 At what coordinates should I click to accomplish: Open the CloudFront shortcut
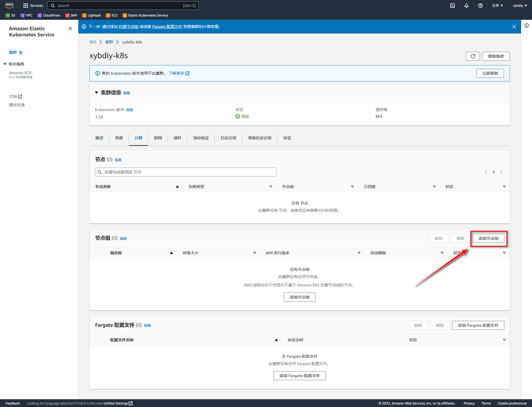click(x=49, y=15)
